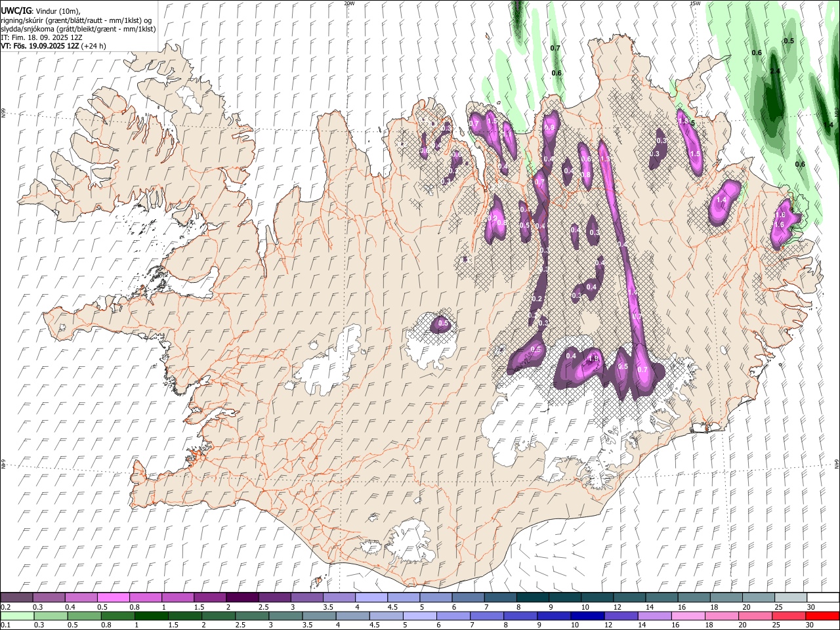840x630 pixels.
Task: Click the 2.4 value in the dark green offshore area
Action: (774, 71)
